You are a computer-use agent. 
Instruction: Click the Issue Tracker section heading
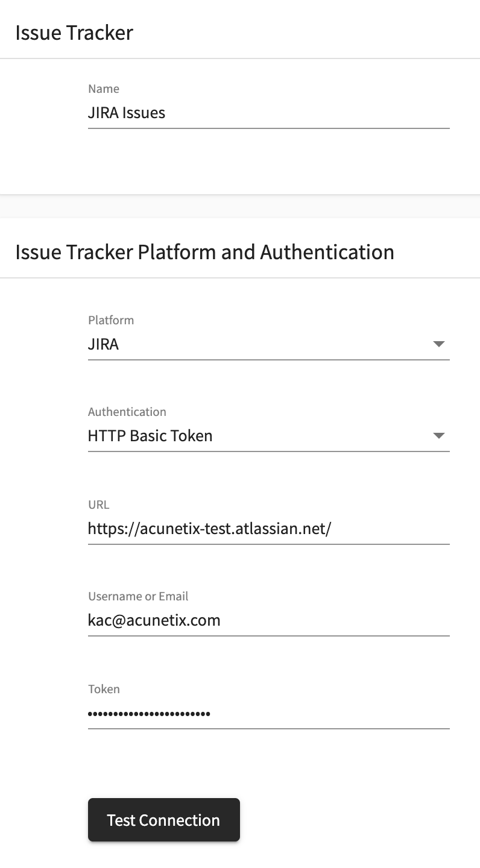pos(74,33)
